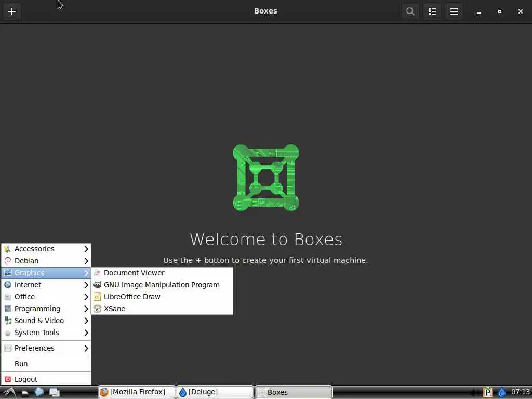Expand the Internet submenu arrow
532x399 pixels.
pyautogui.click(x=86, y=285)
